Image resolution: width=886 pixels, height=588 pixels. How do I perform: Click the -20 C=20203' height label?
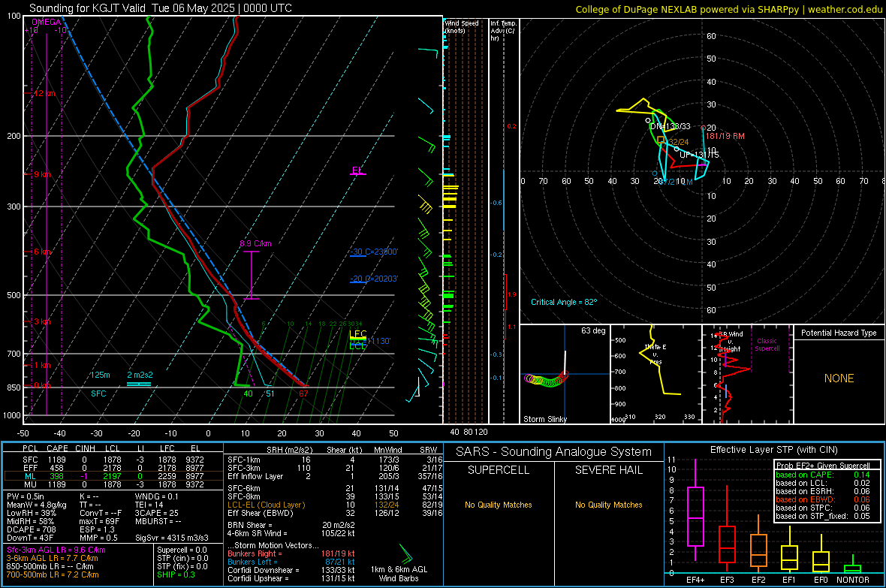(374, 279)
